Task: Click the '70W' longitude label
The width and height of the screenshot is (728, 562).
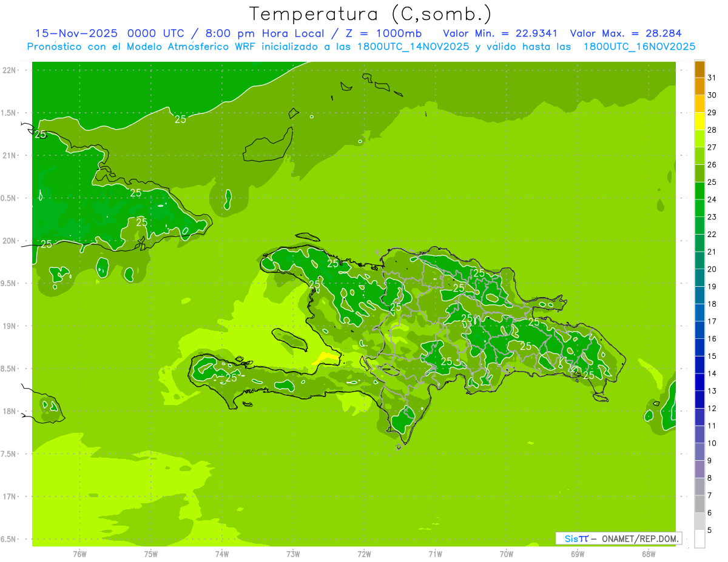Action: 507,554
